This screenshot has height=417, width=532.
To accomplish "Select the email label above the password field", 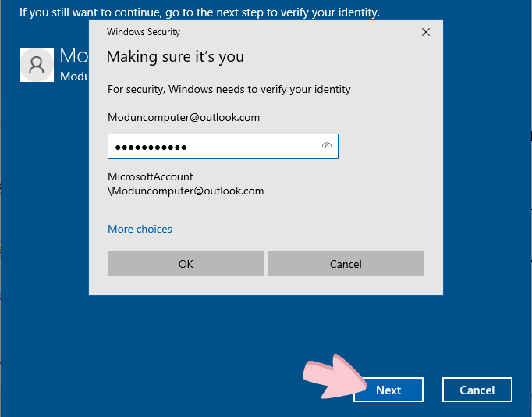I will (x=183, y=117).
